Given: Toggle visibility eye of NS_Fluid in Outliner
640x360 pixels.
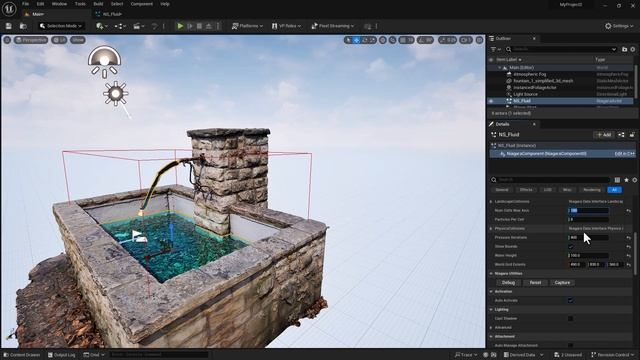Looking at the screenshot, I should pos(491,101).
